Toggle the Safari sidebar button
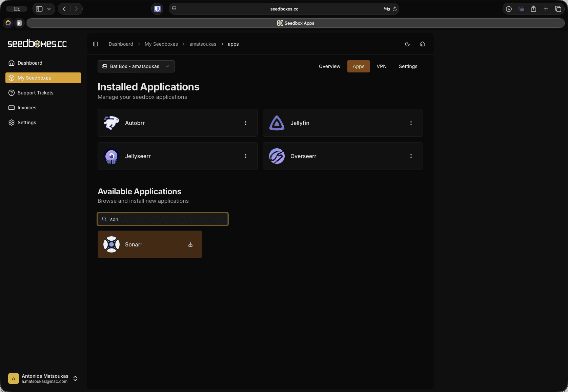 point(39,9)
